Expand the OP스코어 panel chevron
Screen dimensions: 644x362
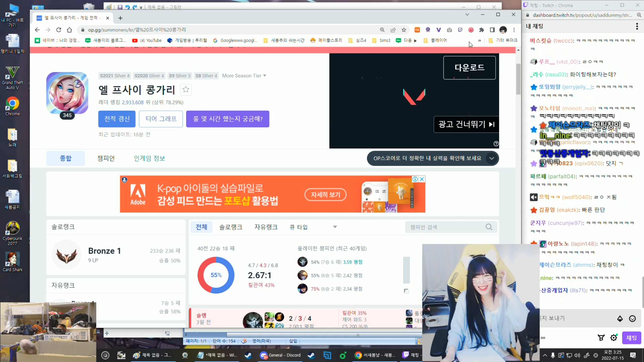492,158
